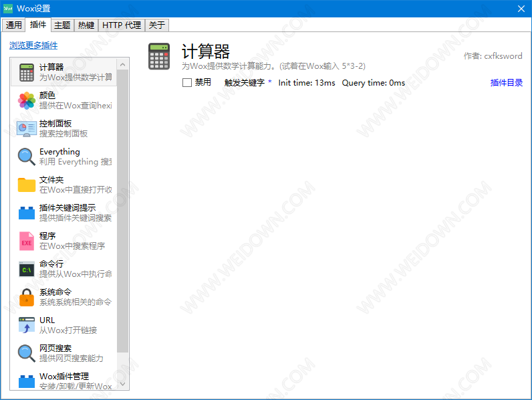Click the 从Wox打开链接 description text
This screenshot has height=400, width=532.
click(x=68, y=330)
